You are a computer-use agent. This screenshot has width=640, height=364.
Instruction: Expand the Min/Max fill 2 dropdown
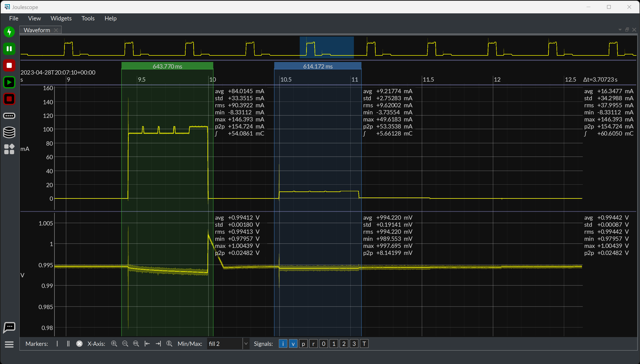246,344
